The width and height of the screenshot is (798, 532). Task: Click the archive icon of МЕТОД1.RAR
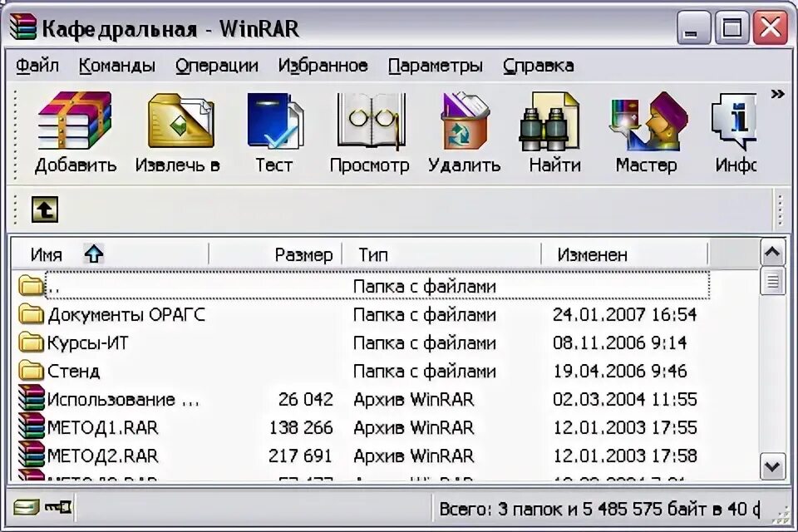point(32,426)
